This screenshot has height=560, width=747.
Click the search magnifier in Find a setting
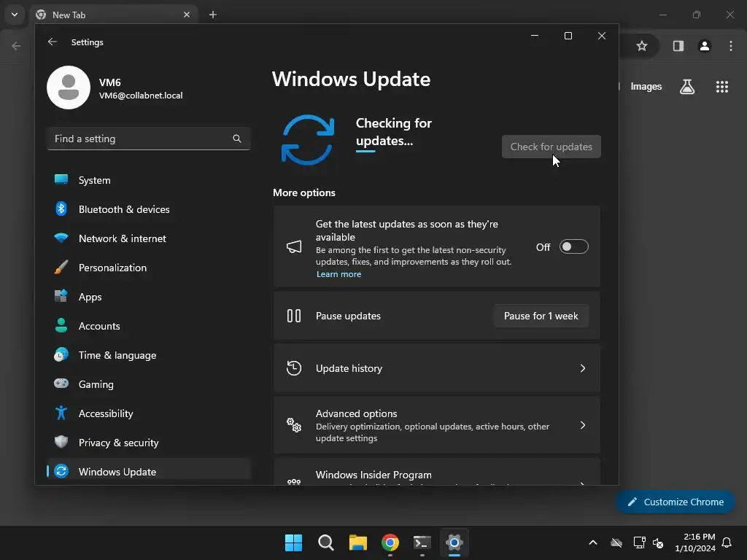237,139
